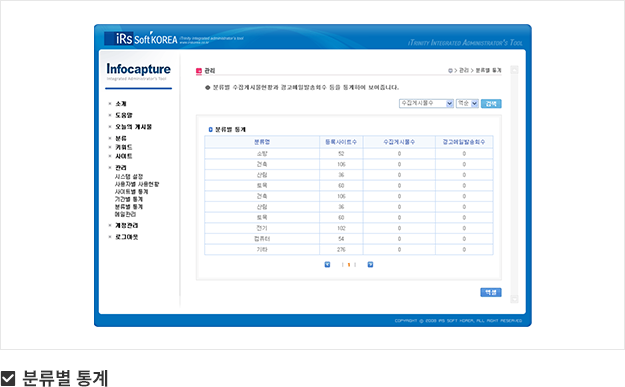Screen dimensions: 625x387
Task: Open 사이트별 통계 in the sidebar
Action: (131, 192)
